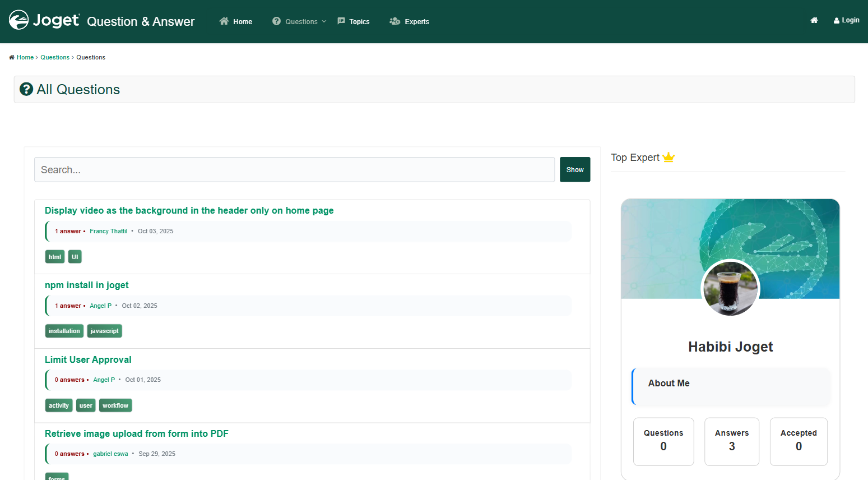Click the Experts group icon in navbar

coord(394,21)
